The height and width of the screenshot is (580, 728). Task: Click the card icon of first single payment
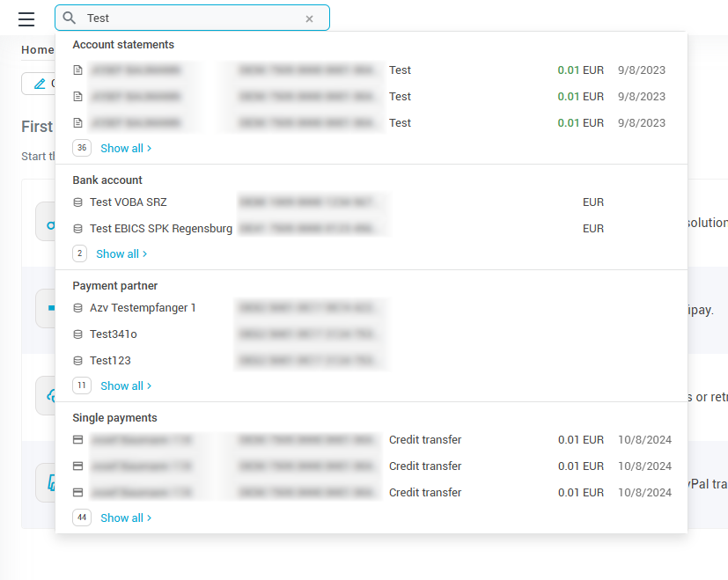[77, 440]
